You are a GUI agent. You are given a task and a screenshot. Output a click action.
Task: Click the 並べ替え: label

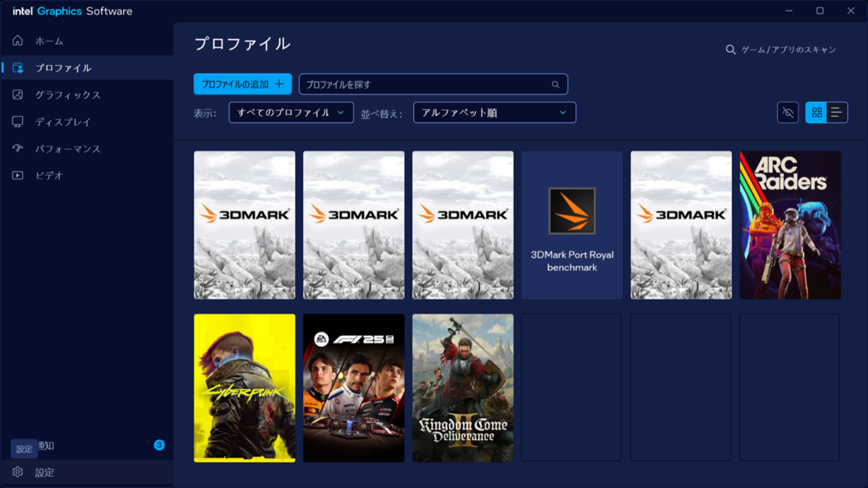click(x=382, y=114)
